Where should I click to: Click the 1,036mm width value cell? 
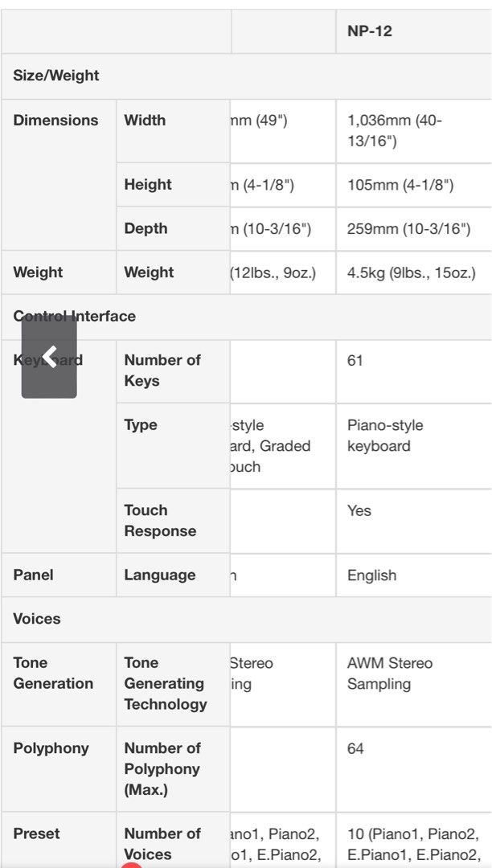pos(413,131)
